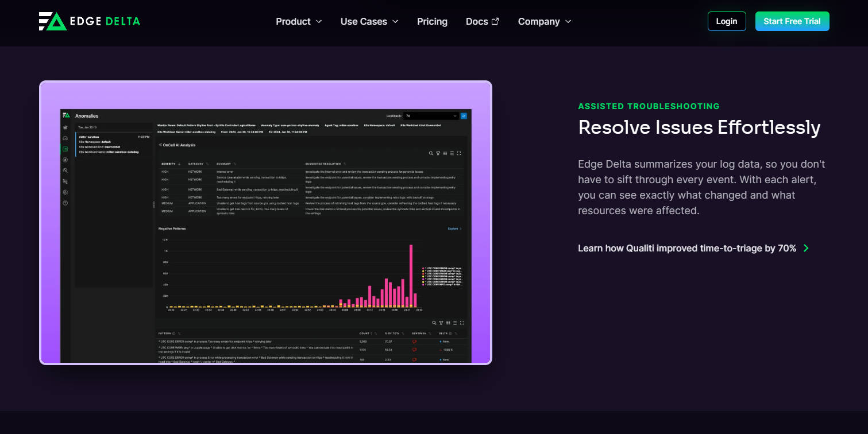868x434 pixels.
Task: Click the settings gear icon in sidebar
Action: click(65, 192)
